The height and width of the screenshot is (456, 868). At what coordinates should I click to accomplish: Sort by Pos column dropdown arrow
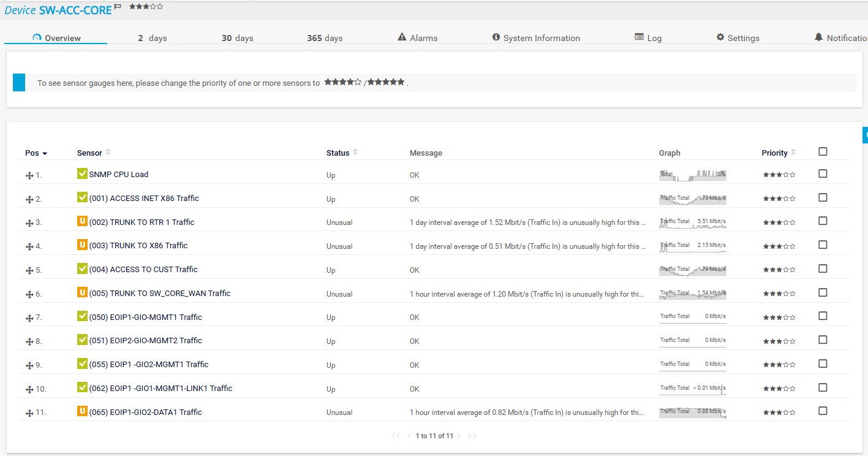click(x=45, y=153)
